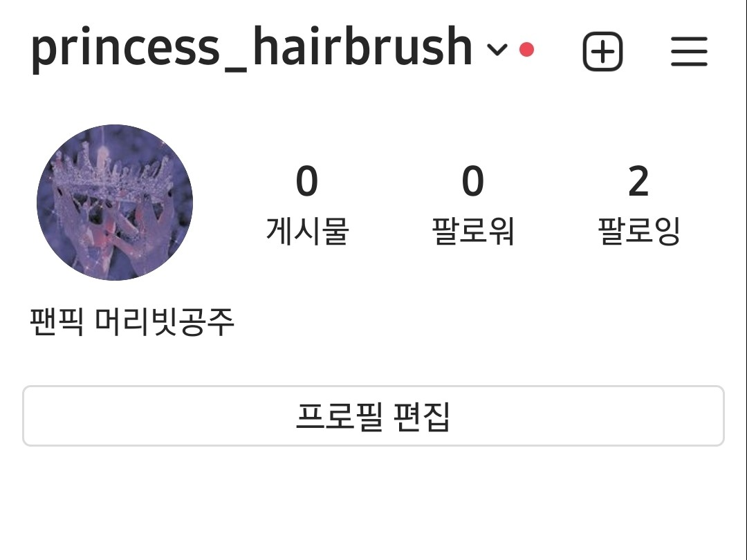Click the posts count number 0

pyautogui.click(x=307, y=181)
